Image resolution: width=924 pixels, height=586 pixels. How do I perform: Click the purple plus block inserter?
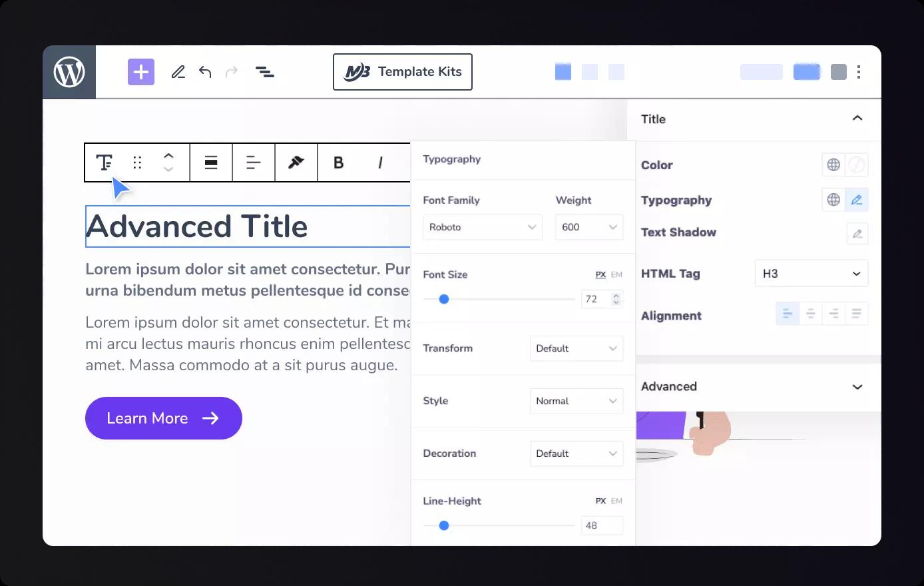point(141,72)
